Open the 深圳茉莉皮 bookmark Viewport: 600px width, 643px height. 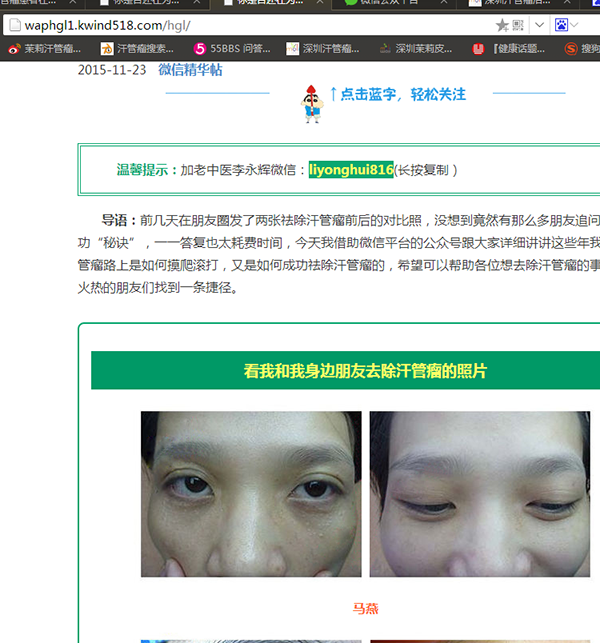(415, 49)
